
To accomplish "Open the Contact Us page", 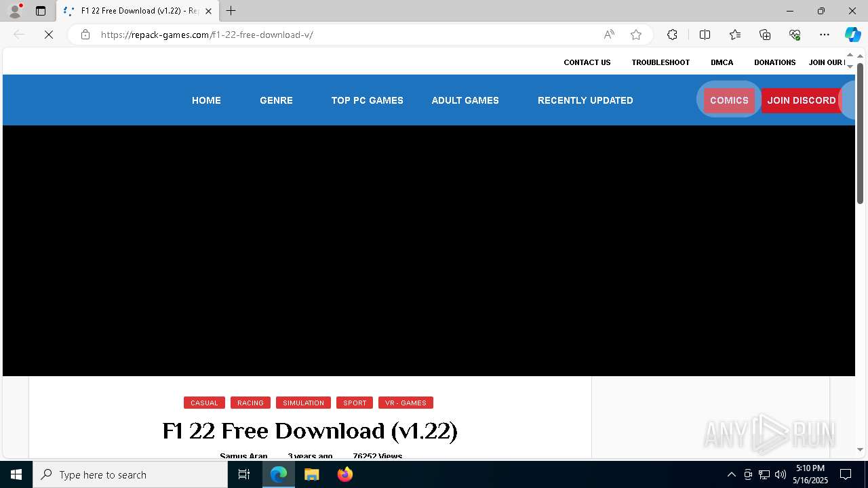I will click(587, 62).
